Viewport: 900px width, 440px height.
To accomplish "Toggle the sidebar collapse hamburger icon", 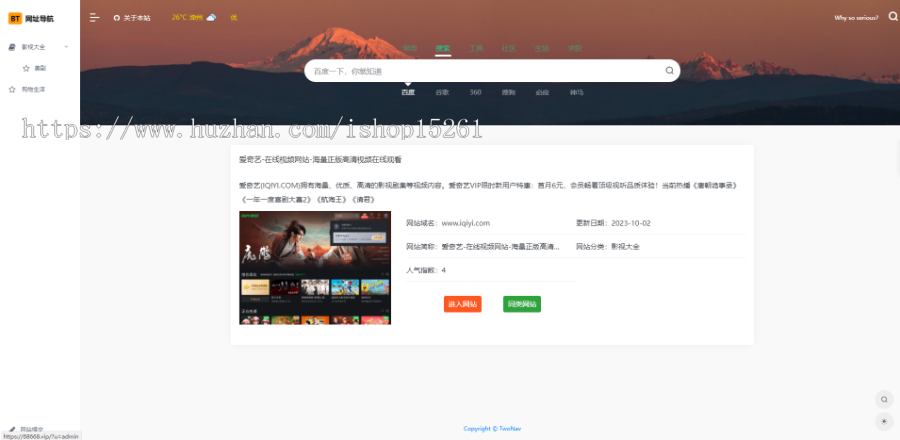I will pos(95,18).
